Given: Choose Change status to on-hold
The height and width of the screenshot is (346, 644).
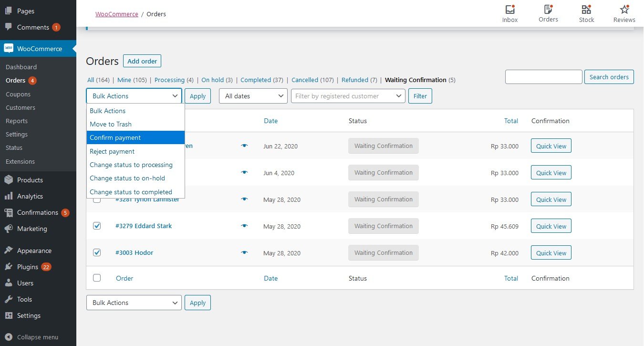Looking at the screenshot, I should point(135,178).
